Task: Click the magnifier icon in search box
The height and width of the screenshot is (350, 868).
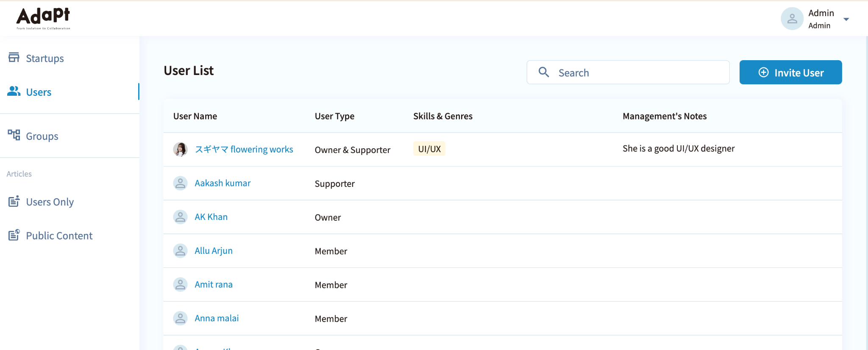Action: click(544, 72)
